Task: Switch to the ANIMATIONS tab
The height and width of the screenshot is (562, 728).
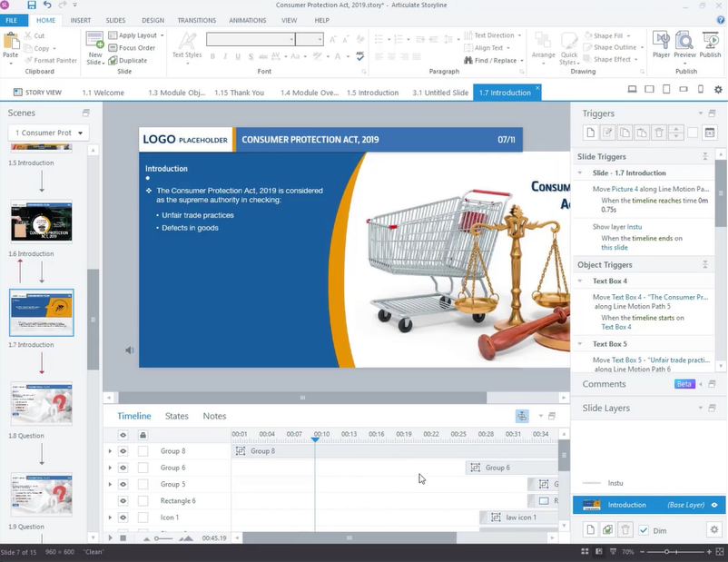Action: click(x=248, y=21)
